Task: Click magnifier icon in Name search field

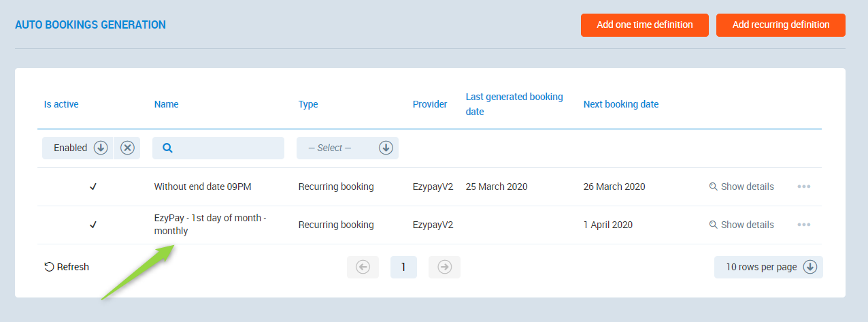Action: pos(167,148)
